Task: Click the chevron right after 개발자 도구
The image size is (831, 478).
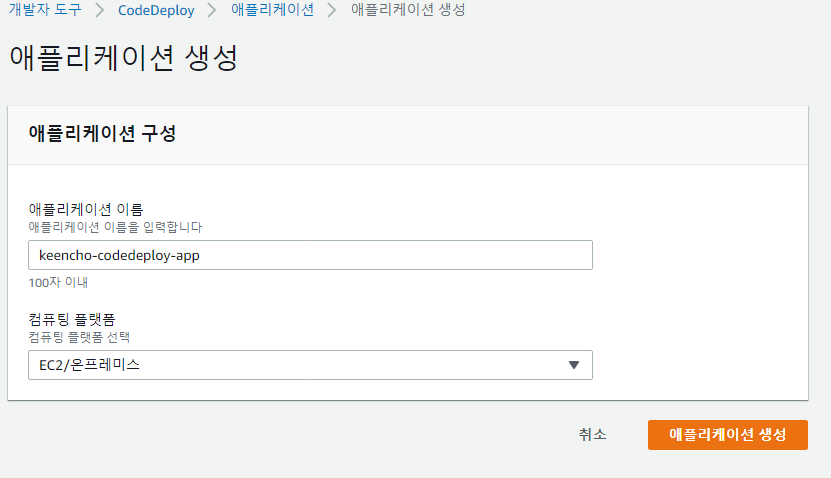Action: 100,10
